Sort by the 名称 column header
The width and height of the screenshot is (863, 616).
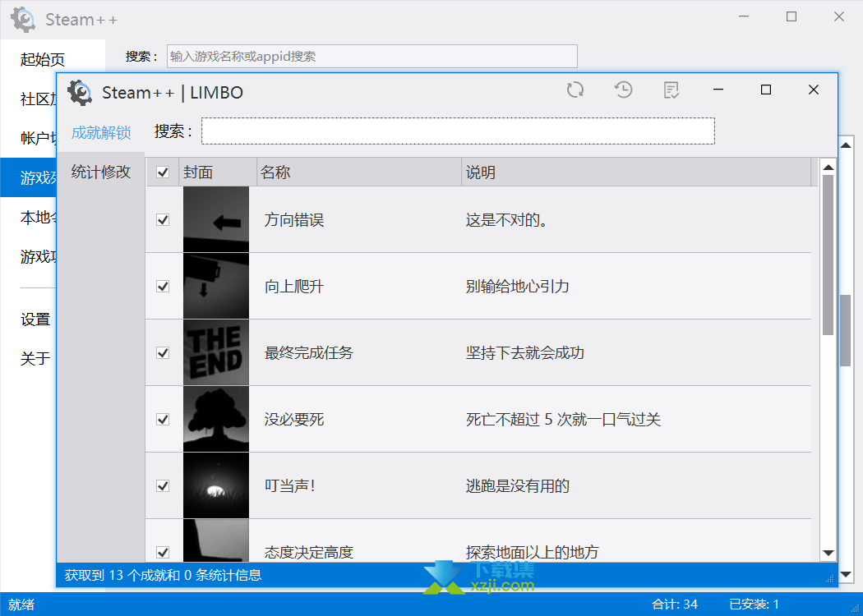click(x=359, y=172)
